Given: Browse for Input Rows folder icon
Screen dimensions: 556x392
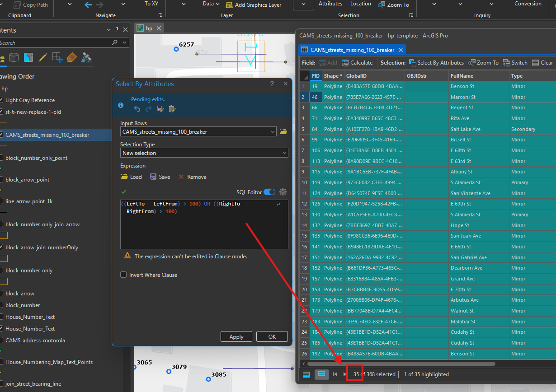Looking at the screenshot, I should pyautogui.click(x=283, y=132).
